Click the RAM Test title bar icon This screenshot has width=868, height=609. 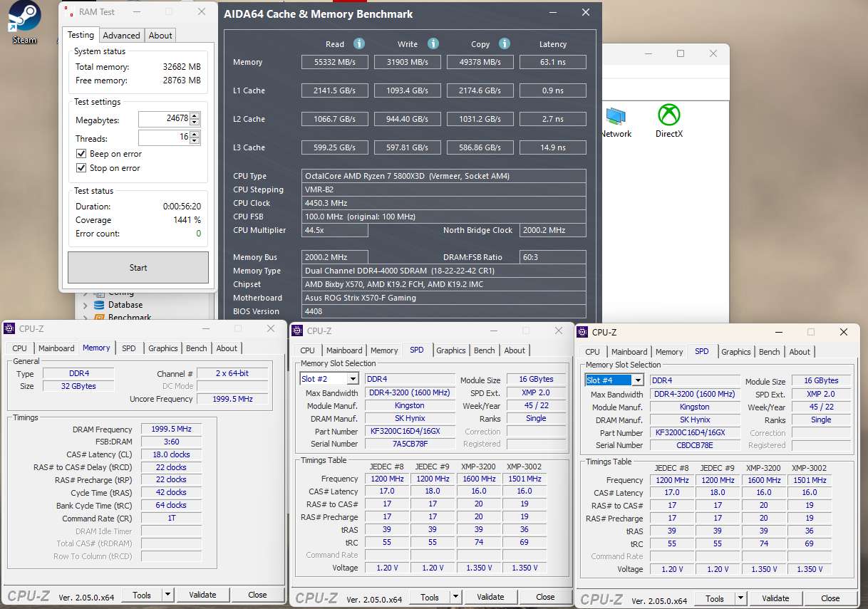[x=68, y=11]
